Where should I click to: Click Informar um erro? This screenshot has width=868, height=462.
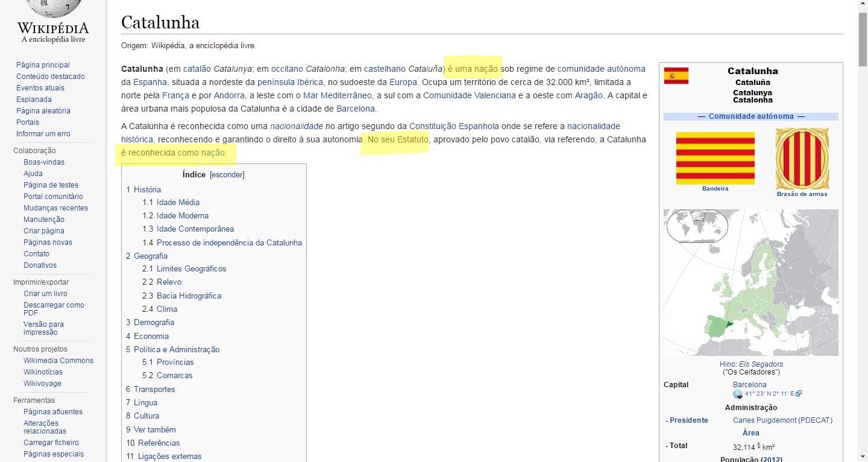(x=43, y=133)
